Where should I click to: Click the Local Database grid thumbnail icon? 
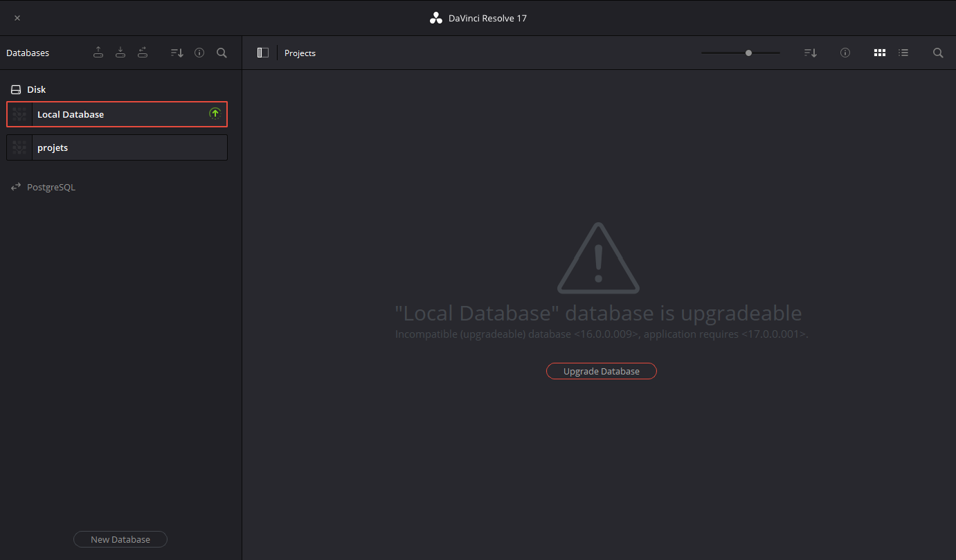[x=19, y=114]
